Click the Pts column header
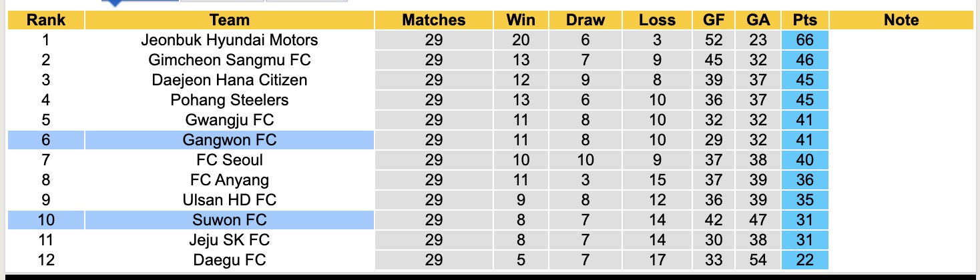 [804, 20]
